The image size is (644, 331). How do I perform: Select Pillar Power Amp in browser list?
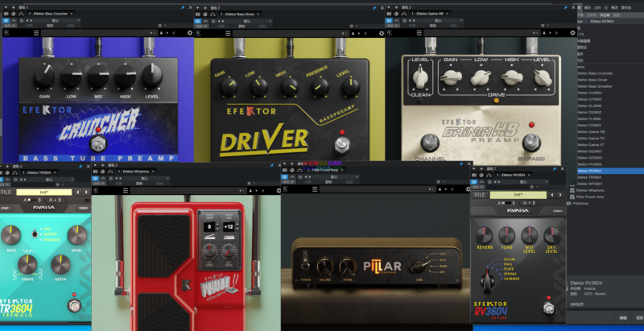(x=590, y=197)
